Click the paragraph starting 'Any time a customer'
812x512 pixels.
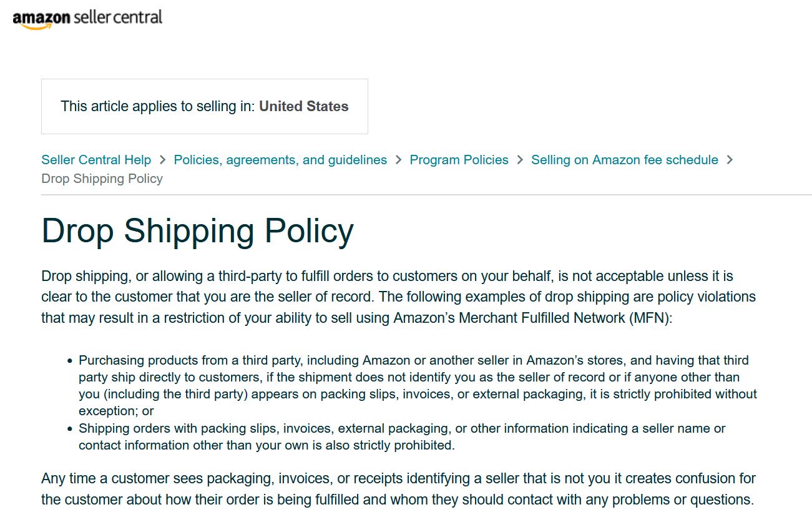(398, 489)
